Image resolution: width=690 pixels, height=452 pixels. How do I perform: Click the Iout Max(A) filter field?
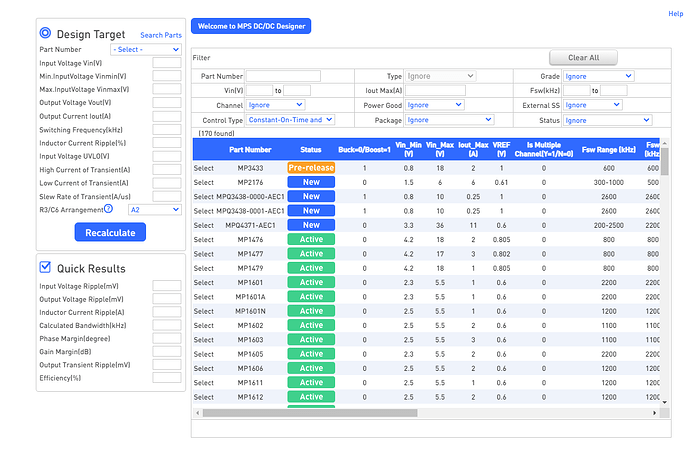coord(435,90)
